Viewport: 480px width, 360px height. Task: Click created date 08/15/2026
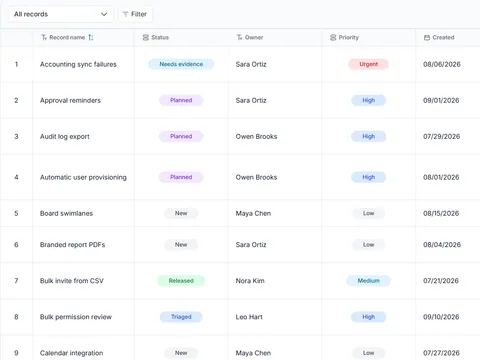(x=441, y=213)
